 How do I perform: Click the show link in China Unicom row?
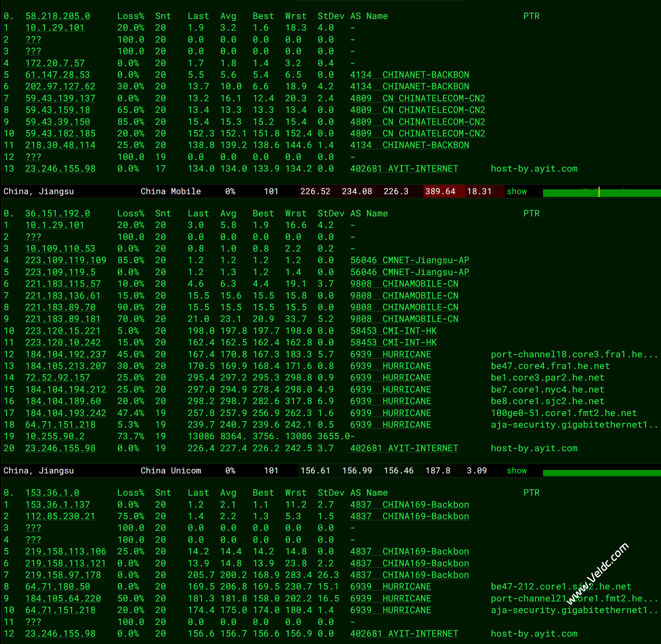(516, 471)
